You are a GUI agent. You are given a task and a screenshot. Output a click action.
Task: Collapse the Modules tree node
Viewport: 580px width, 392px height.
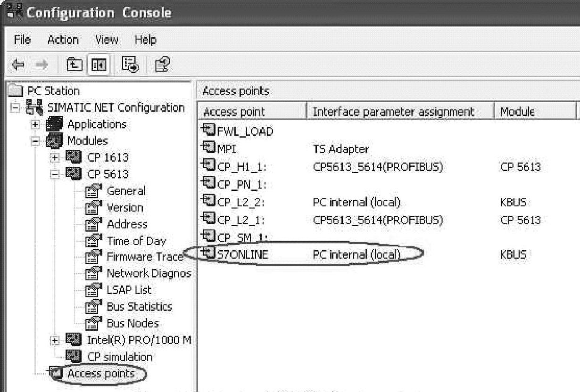coord(35,141)
